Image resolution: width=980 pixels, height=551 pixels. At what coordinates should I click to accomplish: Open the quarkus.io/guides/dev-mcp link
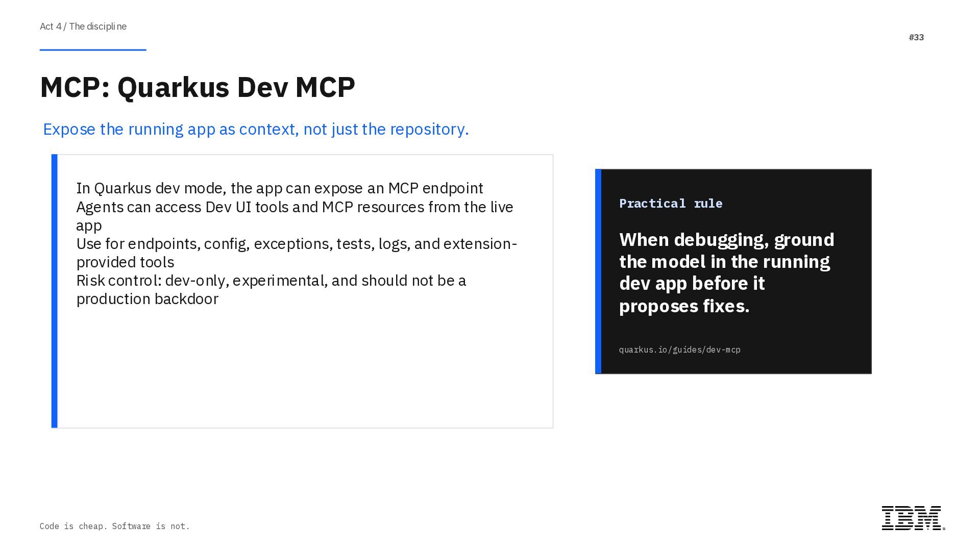pyautogui.click(x=679, y=349)
